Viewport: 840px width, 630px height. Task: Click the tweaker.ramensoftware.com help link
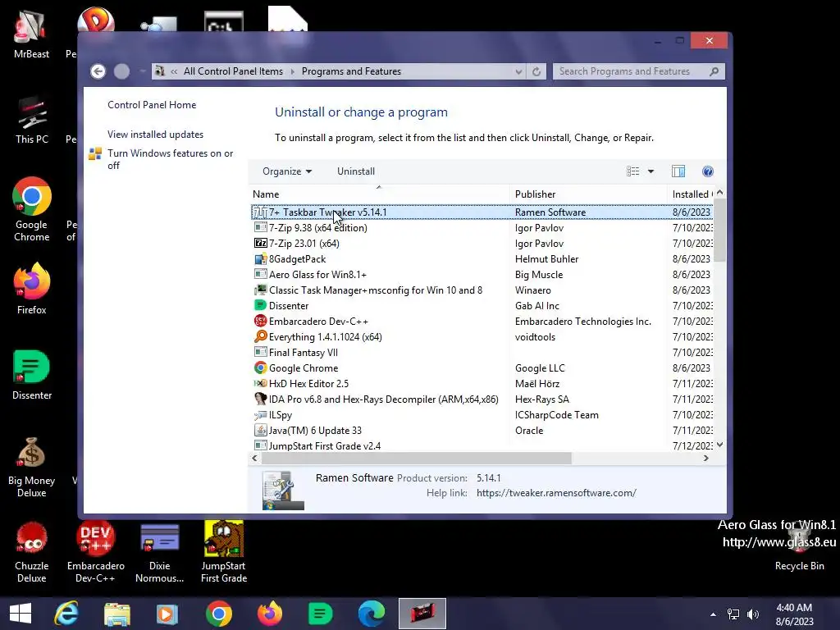[556, 493]
